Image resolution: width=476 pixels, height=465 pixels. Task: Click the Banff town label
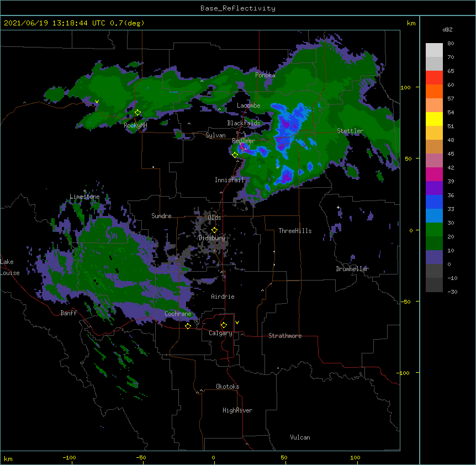point(68,313)
